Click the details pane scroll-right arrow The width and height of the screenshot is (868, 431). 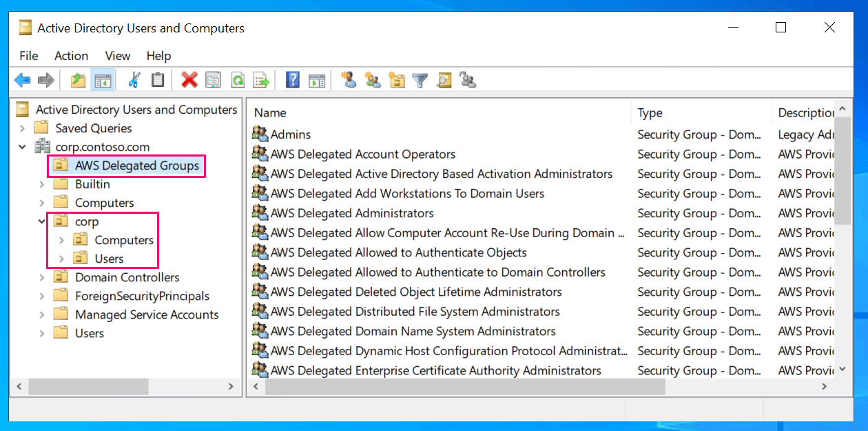pos(825,387)
